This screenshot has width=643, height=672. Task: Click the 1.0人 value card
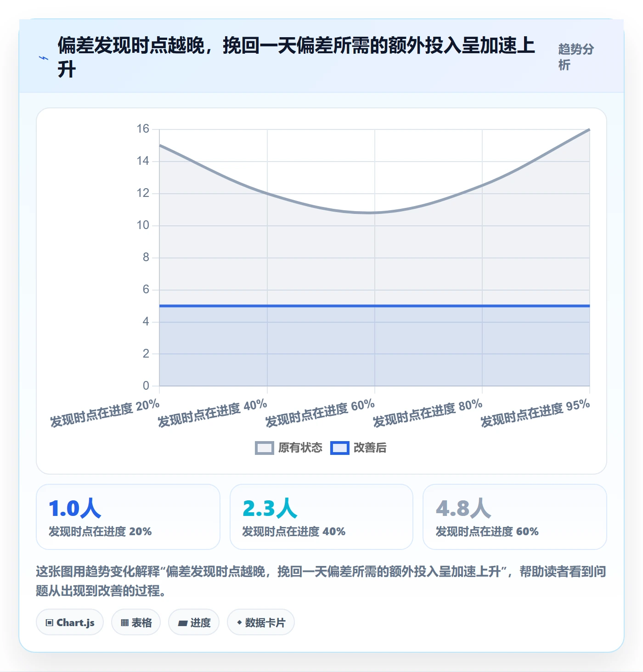[128, 517]
